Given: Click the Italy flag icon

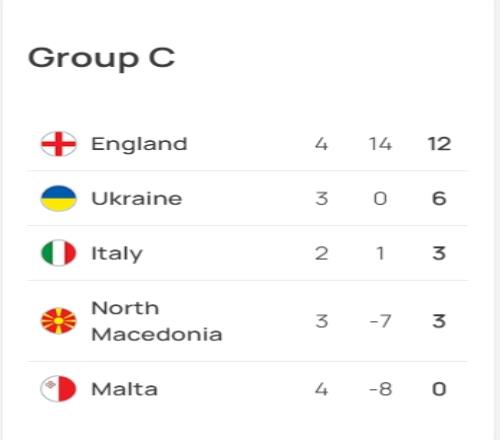Looking at the screenshot, I should (x=59, y=253).
